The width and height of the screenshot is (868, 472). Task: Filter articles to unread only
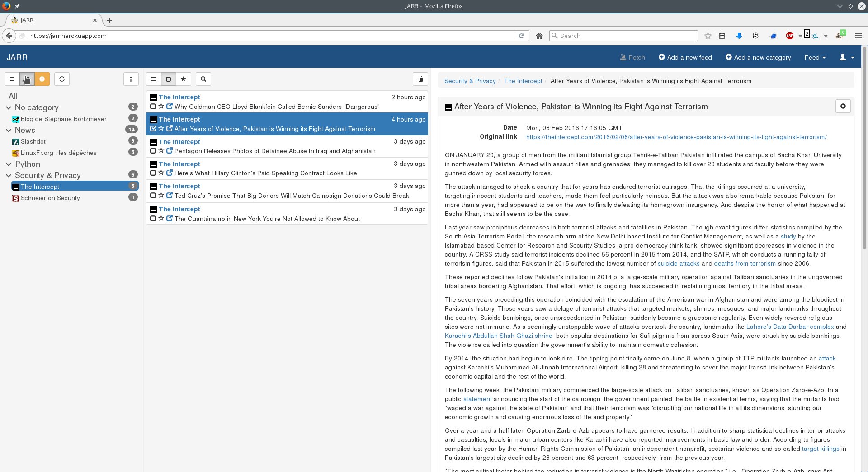[x=168, y=79]
